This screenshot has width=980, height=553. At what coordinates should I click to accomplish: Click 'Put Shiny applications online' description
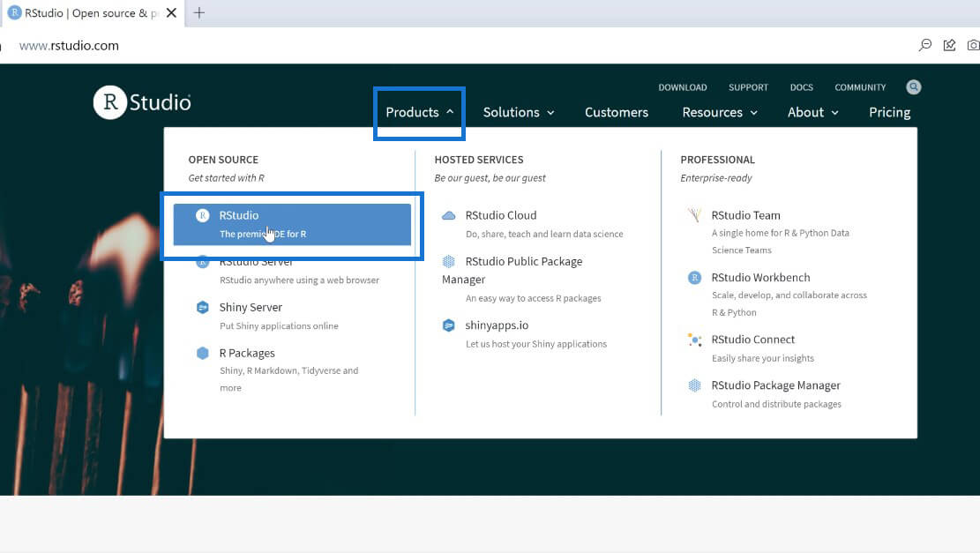coord(279,326)
